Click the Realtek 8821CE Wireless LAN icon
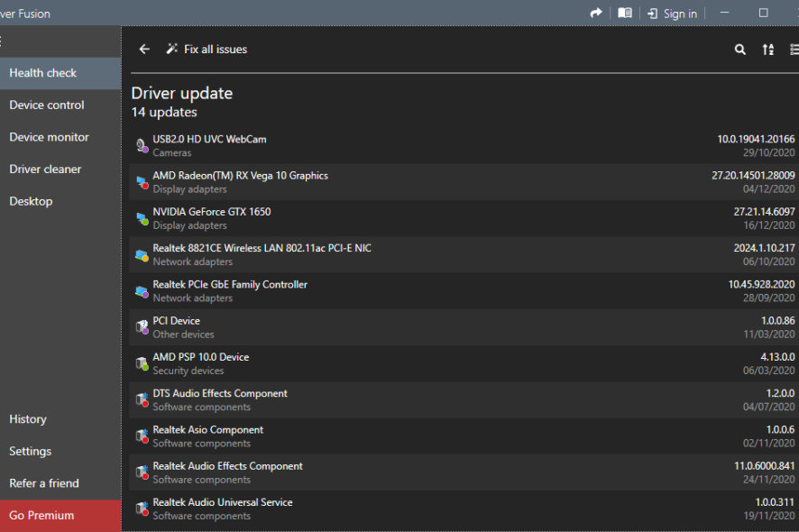The height and width of the screenshot is (532, 799). tap(142, 255)
